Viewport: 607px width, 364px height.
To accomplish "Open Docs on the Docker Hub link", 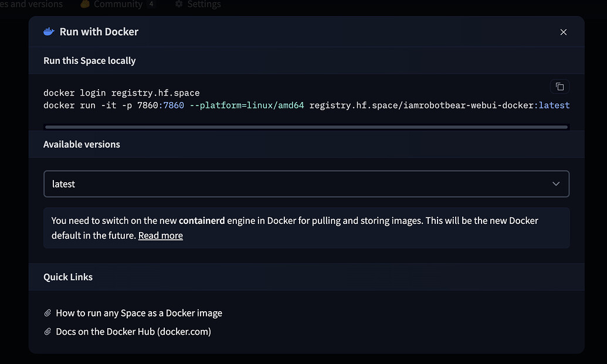I will tap(133, 332).
